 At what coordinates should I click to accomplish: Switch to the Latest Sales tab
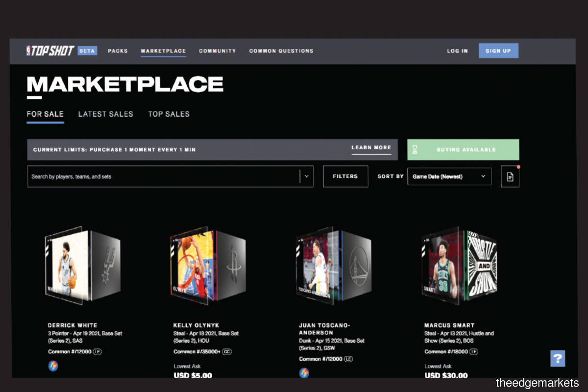point(105,114)
